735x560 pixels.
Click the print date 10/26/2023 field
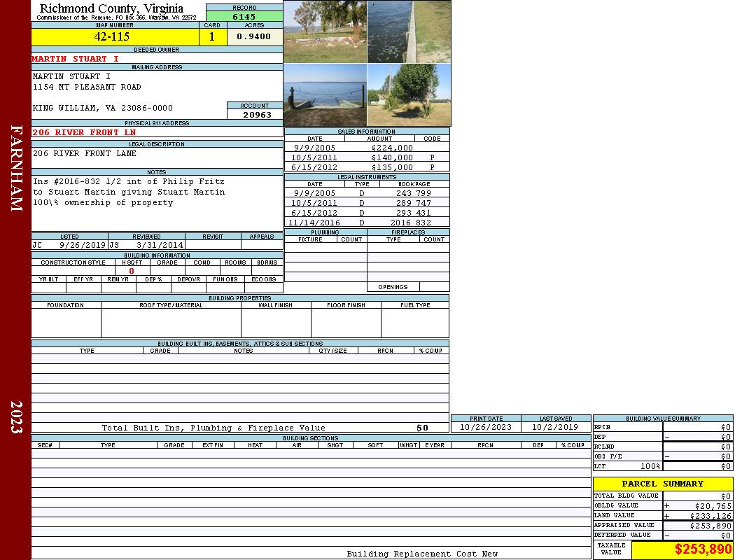pos(485,427)
